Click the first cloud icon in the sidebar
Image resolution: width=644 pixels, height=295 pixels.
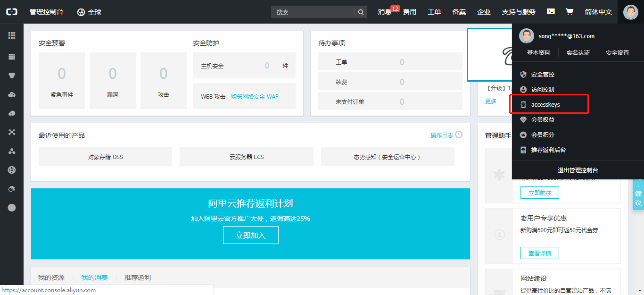pyautogui.click(x=12, y=94)
